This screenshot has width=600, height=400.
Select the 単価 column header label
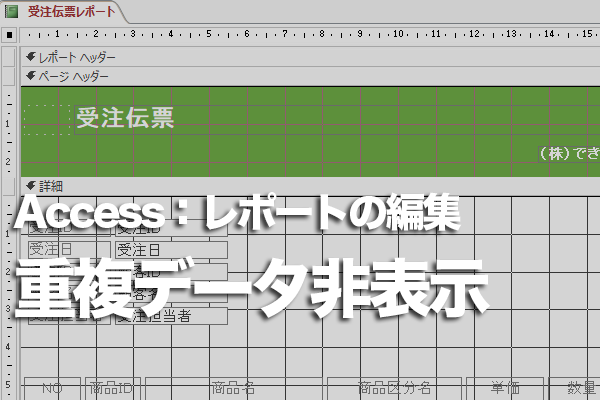(x=505, y=389)
